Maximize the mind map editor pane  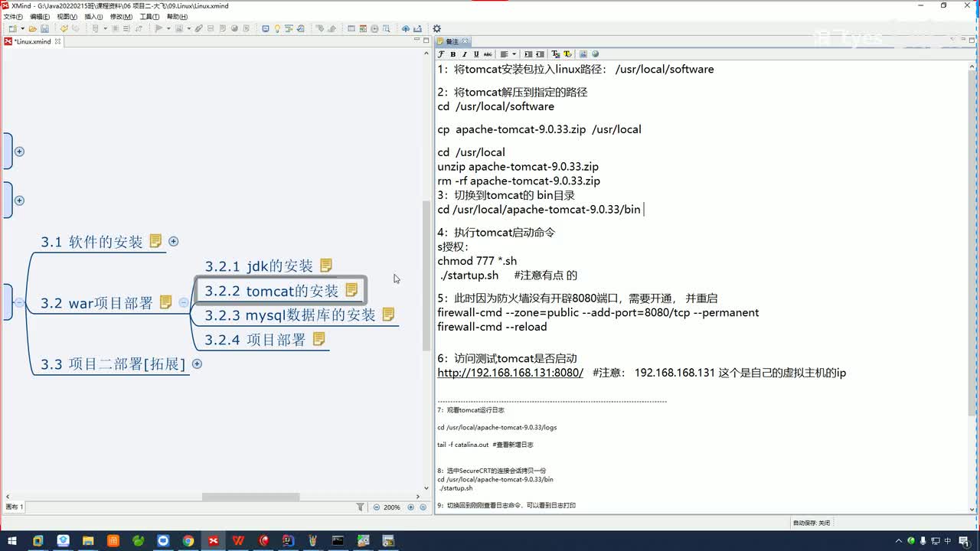(426, 40)
